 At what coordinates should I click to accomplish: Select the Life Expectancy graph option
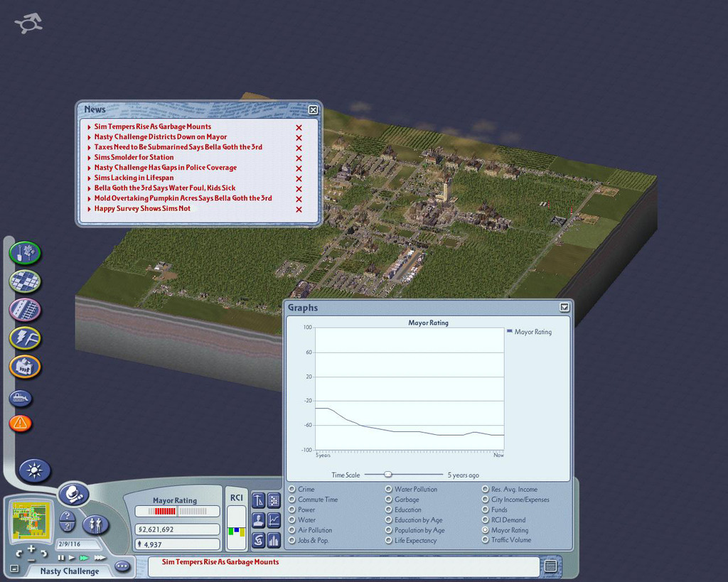(389, 540)
